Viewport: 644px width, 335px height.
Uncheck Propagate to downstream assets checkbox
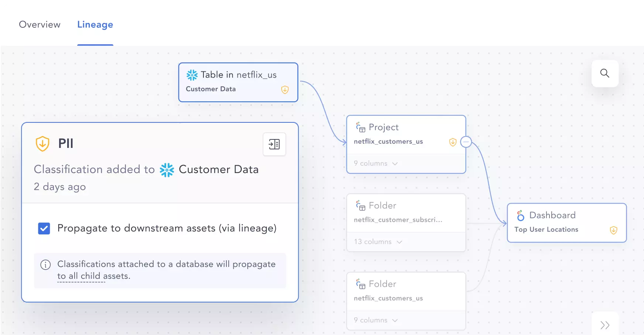click(x=44, y=229)
